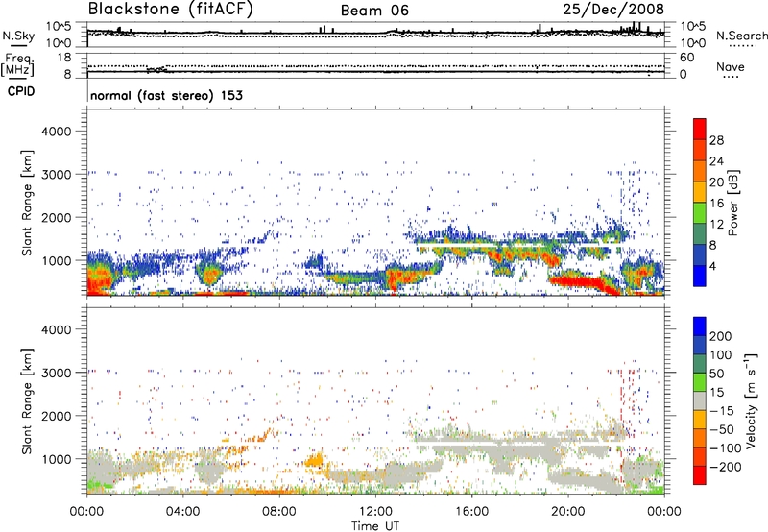Select the "CPID" row label

21,91
